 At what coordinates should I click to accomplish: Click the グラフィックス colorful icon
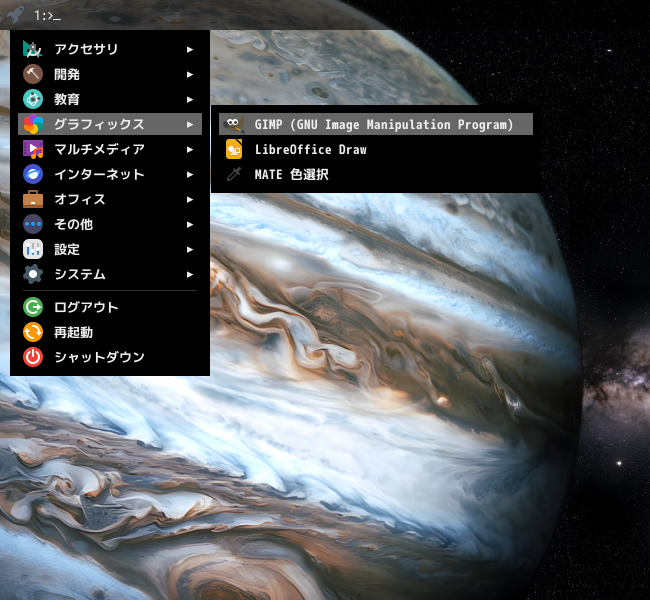pyautogui.click(x=33, y=124)
